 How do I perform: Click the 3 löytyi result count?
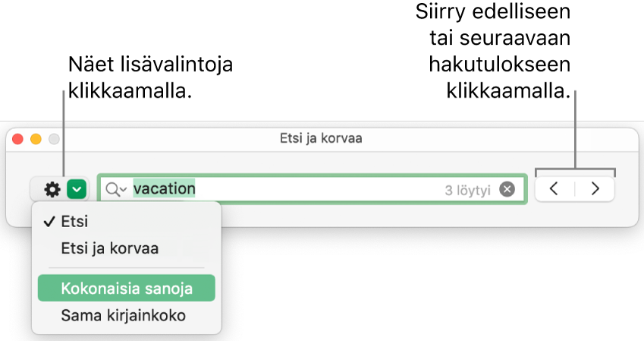click(468, 190)
